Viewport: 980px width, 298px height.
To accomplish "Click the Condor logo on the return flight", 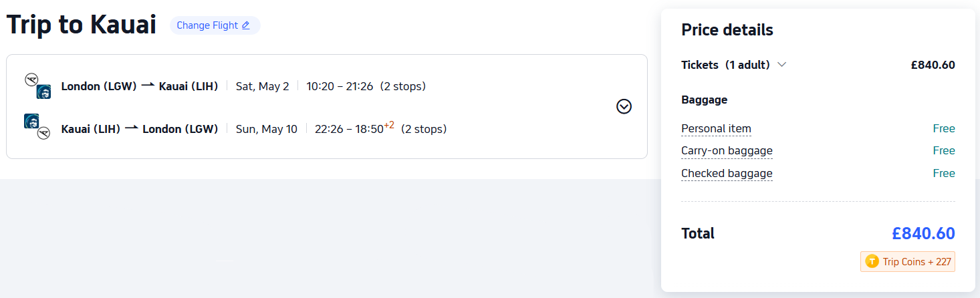I will 43,133.
